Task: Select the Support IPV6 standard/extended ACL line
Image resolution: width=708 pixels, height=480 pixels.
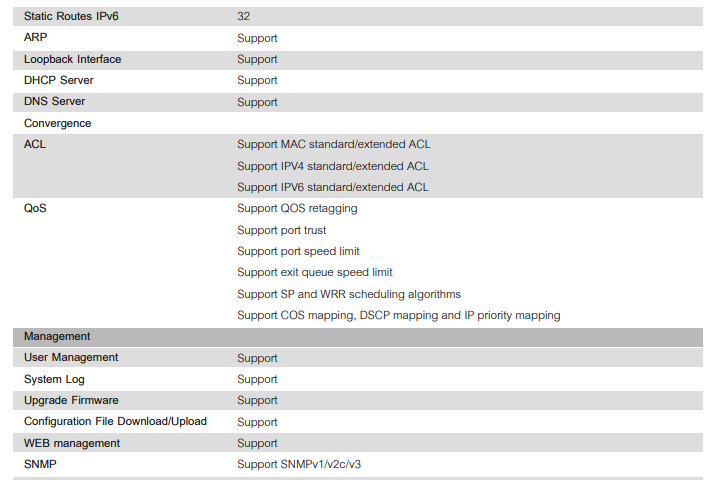Action: pyautogui.click(x=333, y=187)
